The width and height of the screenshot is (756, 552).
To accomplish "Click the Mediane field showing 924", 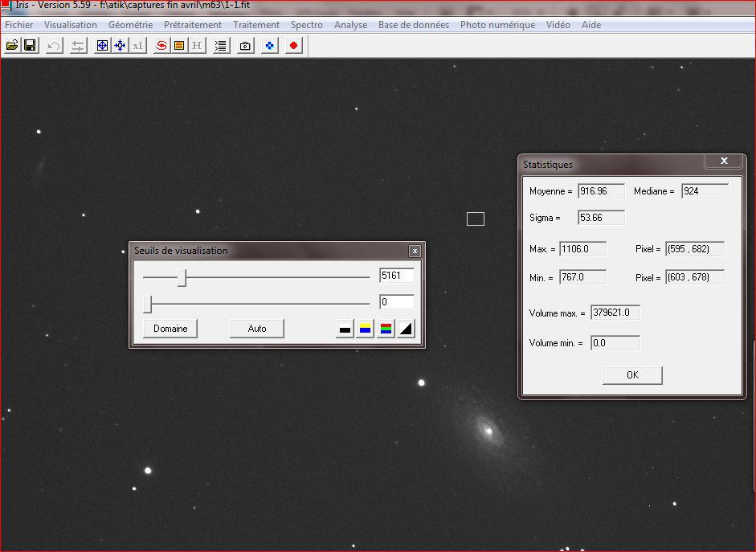I will tap(705, 191).
